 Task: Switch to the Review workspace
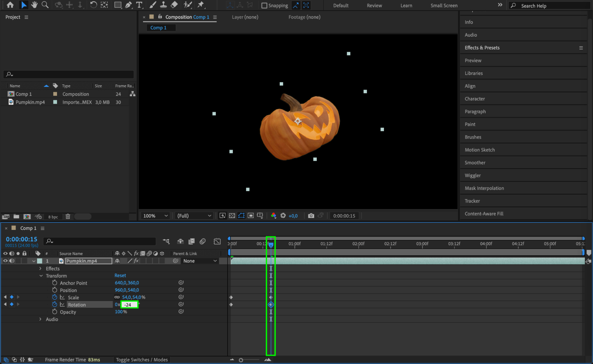374,6
